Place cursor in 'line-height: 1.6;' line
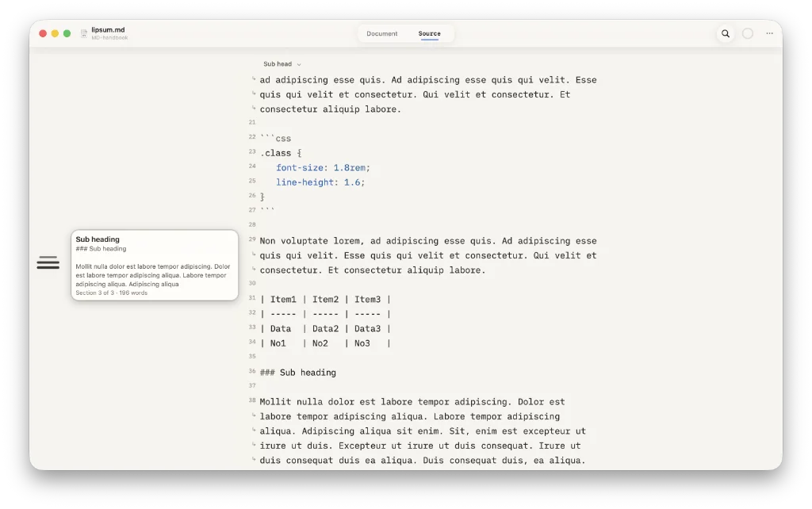 pyautogui.click(x=320, y=182)
